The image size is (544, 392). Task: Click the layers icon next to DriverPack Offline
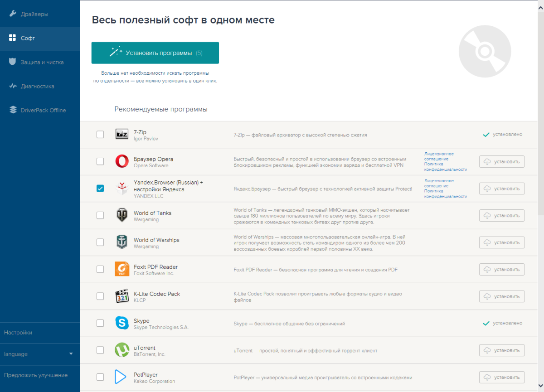[x=13, y=110]
